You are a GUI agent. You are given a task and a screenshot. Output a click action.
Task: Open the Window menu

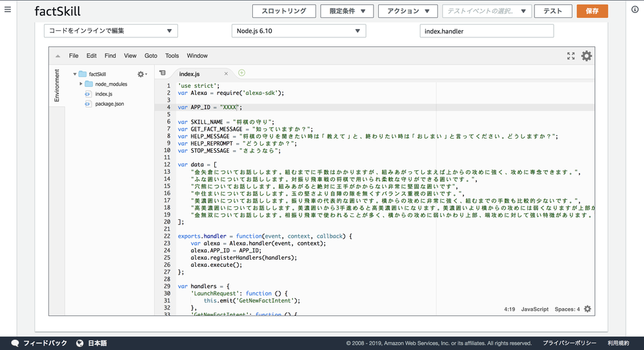point(197,56)
